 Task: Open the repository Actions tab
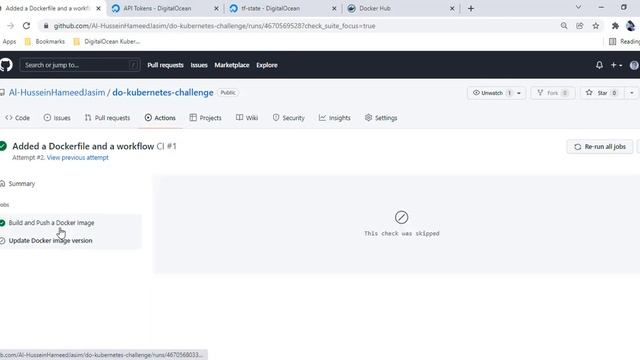pyautogui.click(x=160, y=118)
